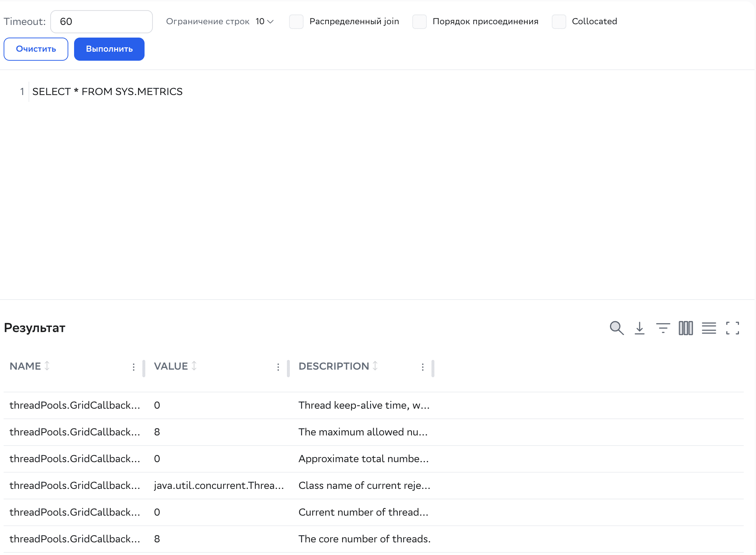
Task: Open DESCRIPTION column three-dot menu
Action: tap(423, 367)
